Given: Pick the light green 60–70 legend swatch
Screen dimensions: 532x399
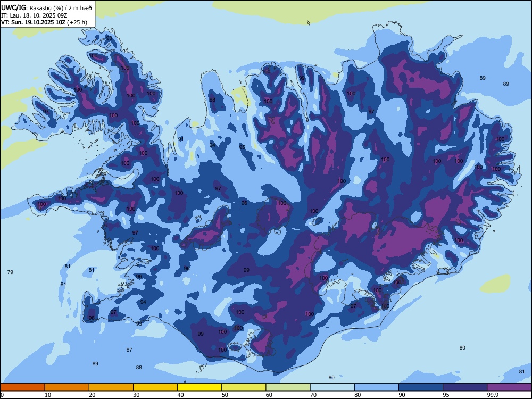Looking at the screenshot, I should pyautogui.click(x=288, y=387).
